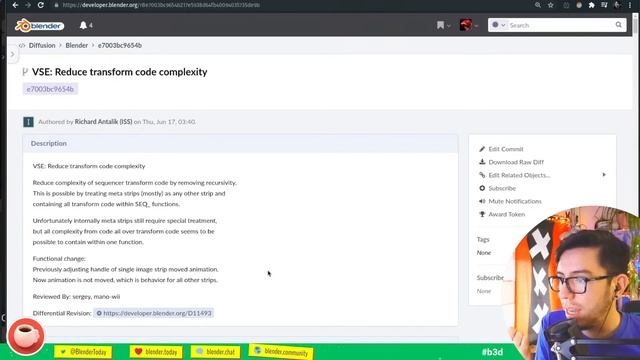640x360 pixels.
Task: Click the Search input field
Action: pyautogui.click(x=560, y=25)
